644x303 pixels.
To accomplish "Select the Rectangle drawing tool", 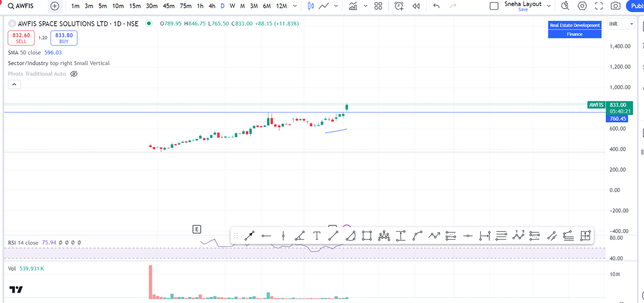I will pyautogui.click(x=367, y=235).
